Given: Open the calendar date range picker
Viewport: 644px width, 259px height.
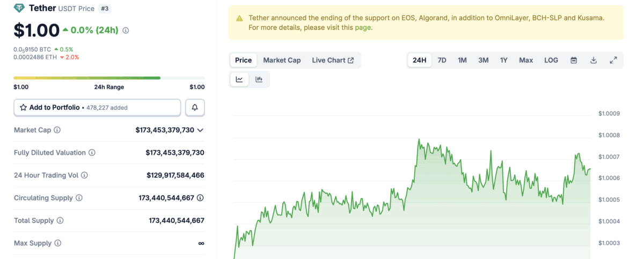Looking at the screenshot, I should point(574,60).
